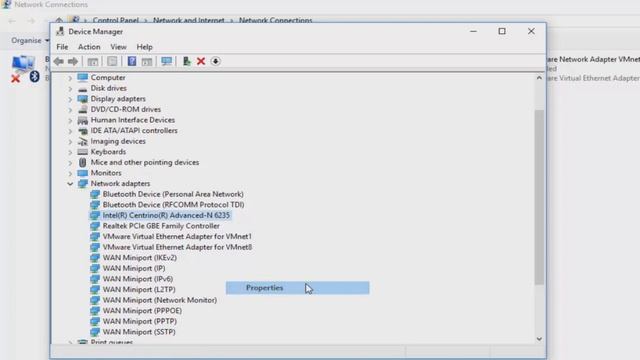Viewport: 640px width, 360px height.
Task: Select VMware Virtual Ethernet Adapter for VMnet1
Action: tap(177, 237)
